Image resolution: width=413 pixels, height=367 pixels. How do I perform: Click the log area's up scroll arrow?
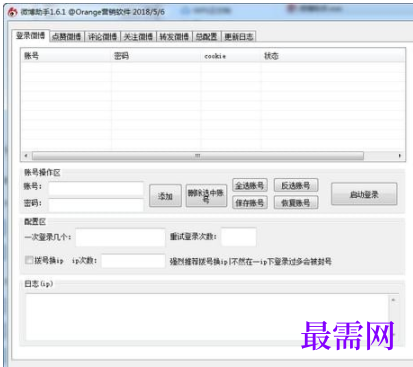[393, 300]
